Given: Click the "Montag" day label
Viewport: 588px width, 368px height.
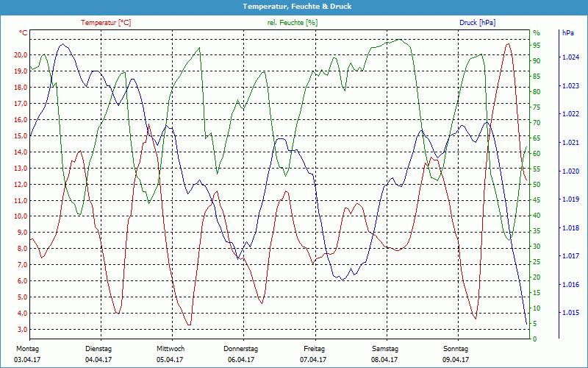Looking at the screenshot, I should 27,349.
